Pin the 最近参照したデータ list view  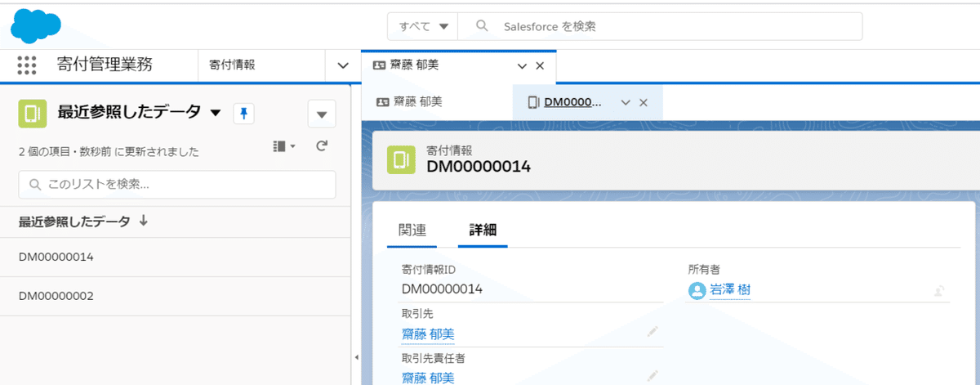[x=243, y=114]
